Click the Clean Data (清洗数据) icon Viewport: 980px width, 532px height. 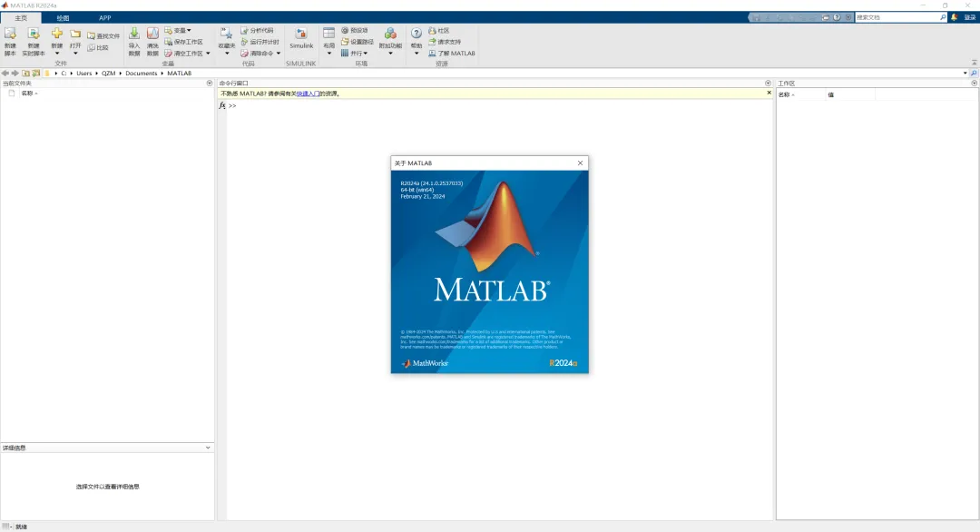click(x=152, y=34)
